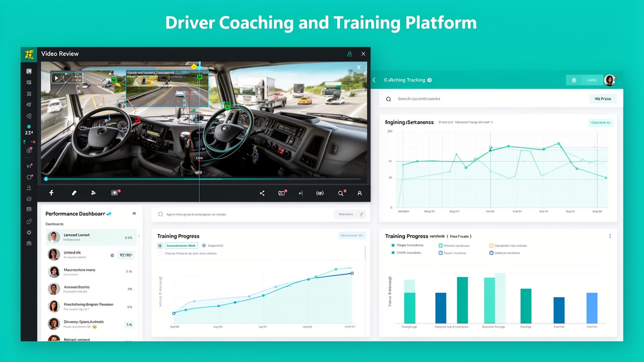
Task: Click the video progress bar handle
Action: click(x=46, y=179)
